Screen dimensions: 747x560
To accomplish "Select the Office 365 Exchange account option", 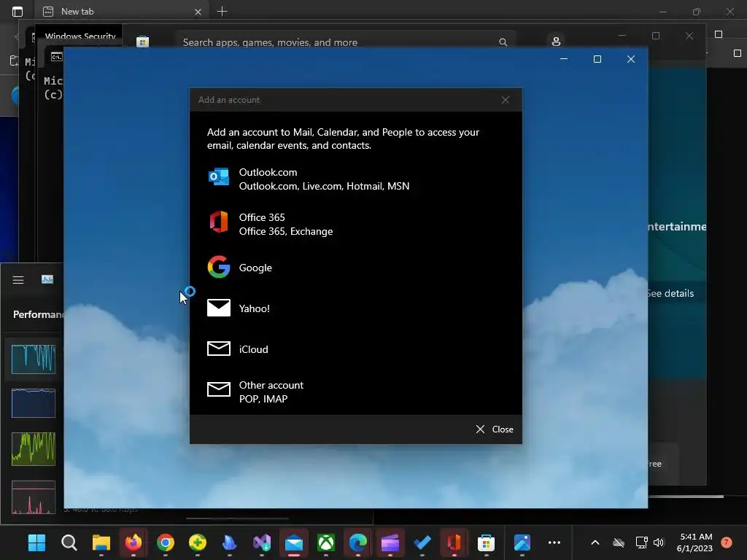I will 356,225.
